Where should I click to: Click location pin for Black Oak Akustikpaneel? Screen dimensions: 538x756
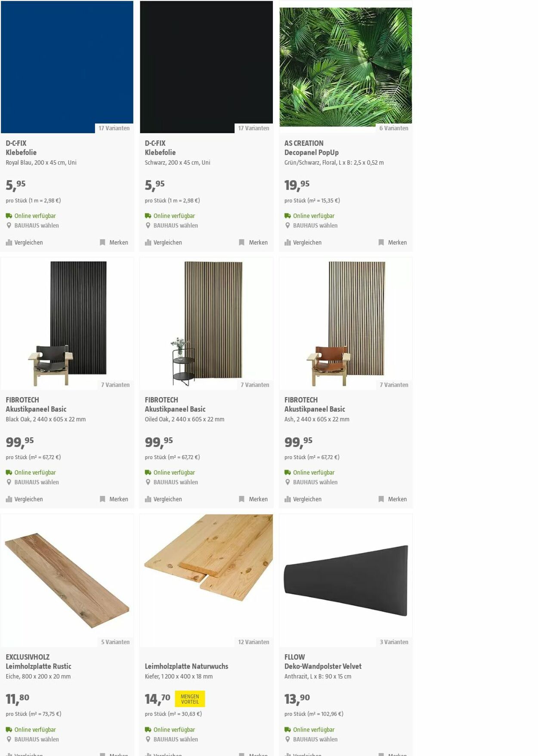tap(9, 482)
